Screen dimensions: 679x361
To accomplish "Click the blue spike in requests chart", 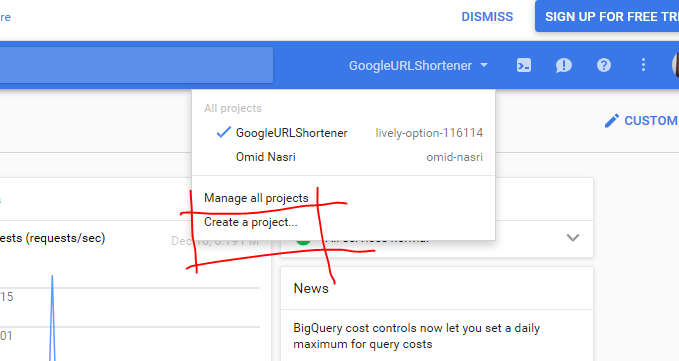I will click(x=52, y=318).
